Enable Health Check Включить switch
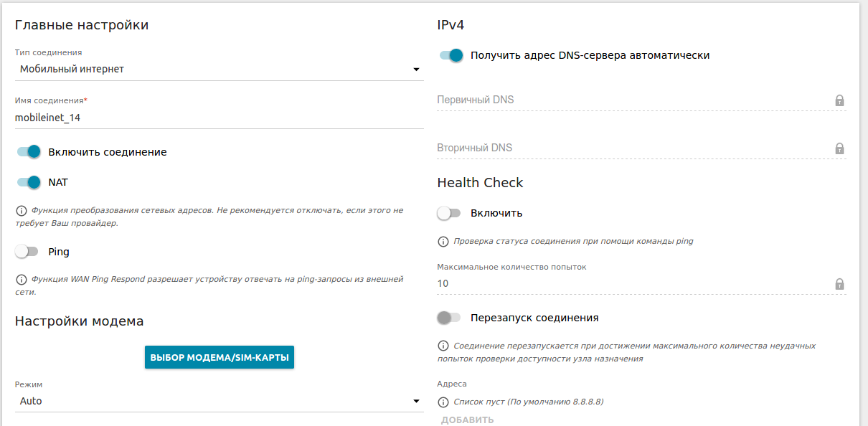The height and width of the screenshot is (426, 868). [x=449, y=213]
